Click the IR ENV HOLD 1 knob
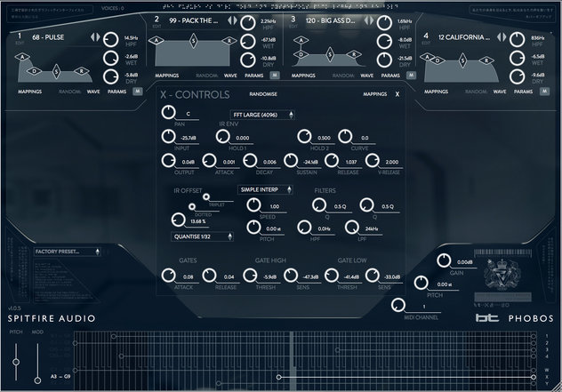The image size is (562, 392). tap(222, 137)
